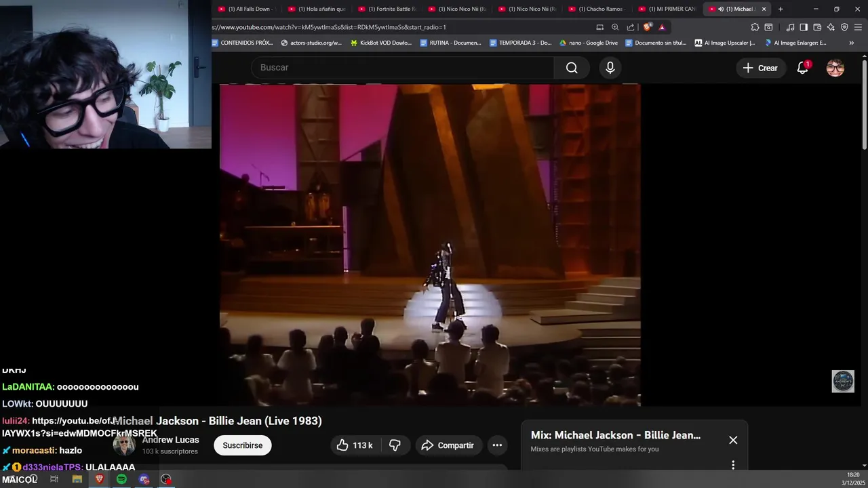The width and height of the screenshot is (868, 488).
Task: Open the Andrew Lucas channel name link
Action: click(170, 440)
